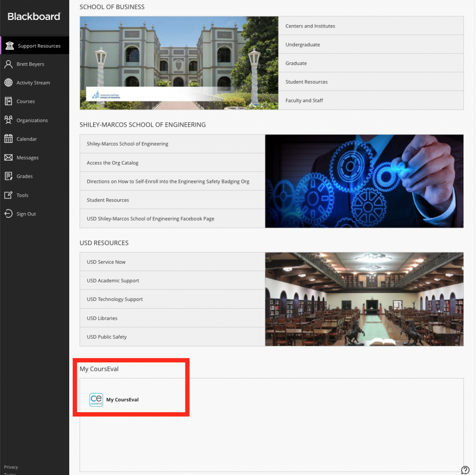Click the Calendar grid icon
Image resolution: width=476 pixels, height=475 pixels.
(8, 139)
